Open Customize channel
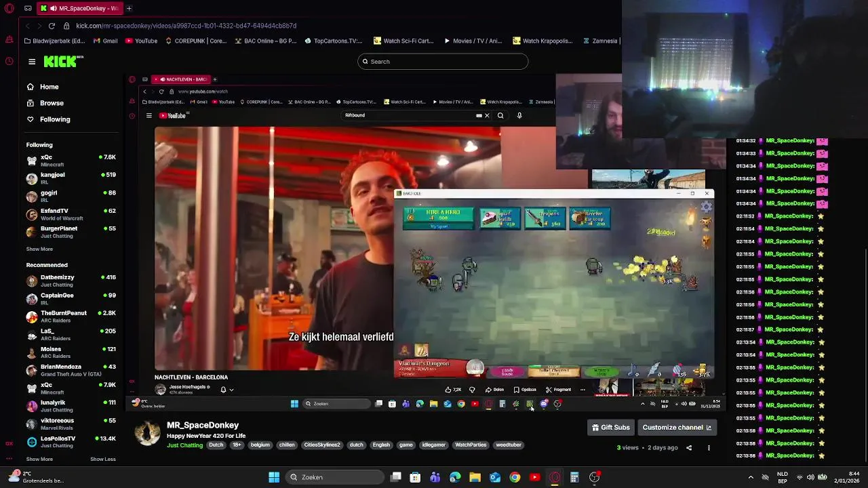The width and height of the screenshot is (868, 488). (677, 428)
